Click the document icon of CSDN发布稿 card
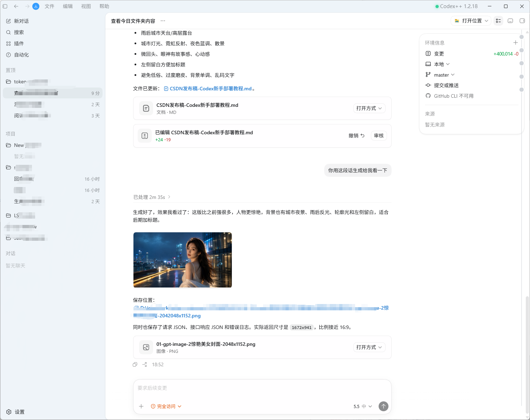The image size is (530, 420). pyautogui.click(x=146, y=108)
